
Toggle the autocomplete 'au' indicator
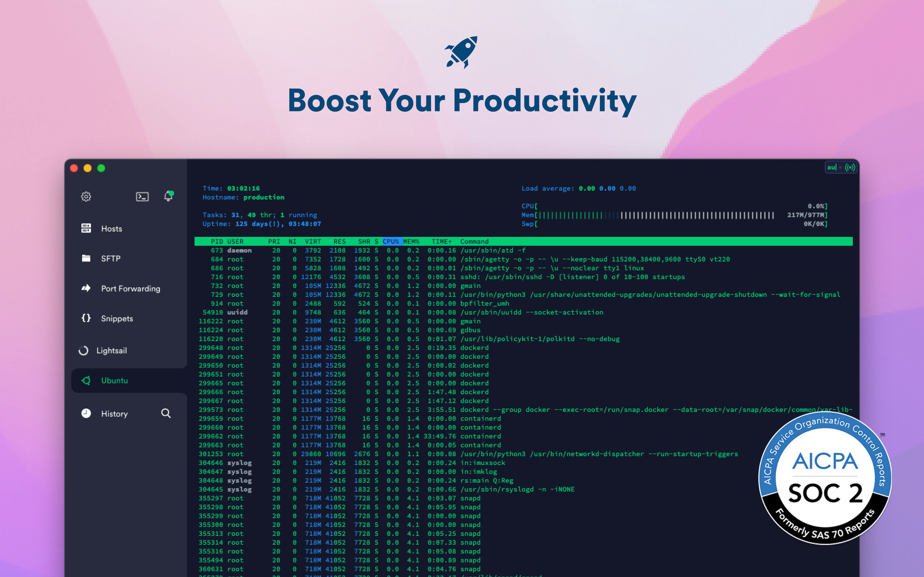[x=832, y=167]
